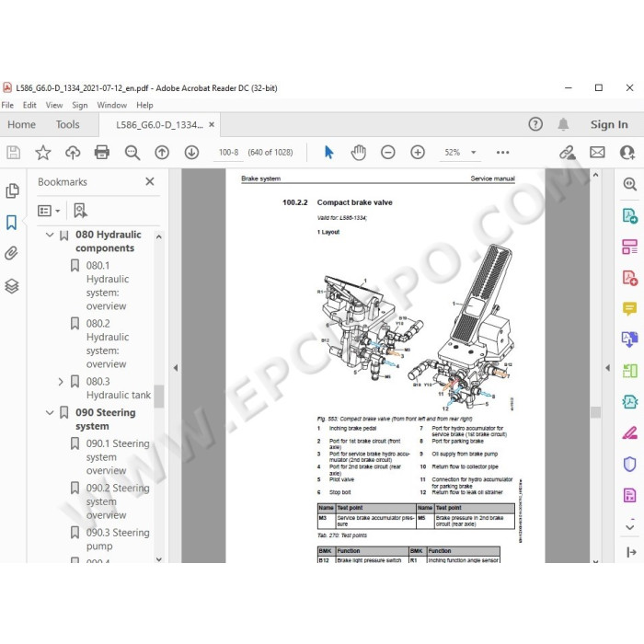Expand the tools pane arrow at bottom
Image resolution: width=644 pixels, height=644 pixels.
tap(631, 552)
